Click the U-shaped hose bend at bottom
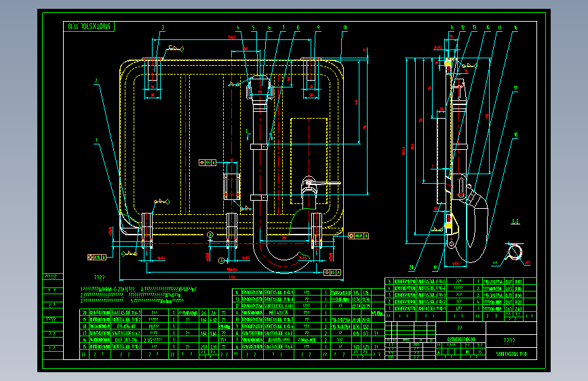The width and height of the screenshot is (588, 381). tap(283, 258)
